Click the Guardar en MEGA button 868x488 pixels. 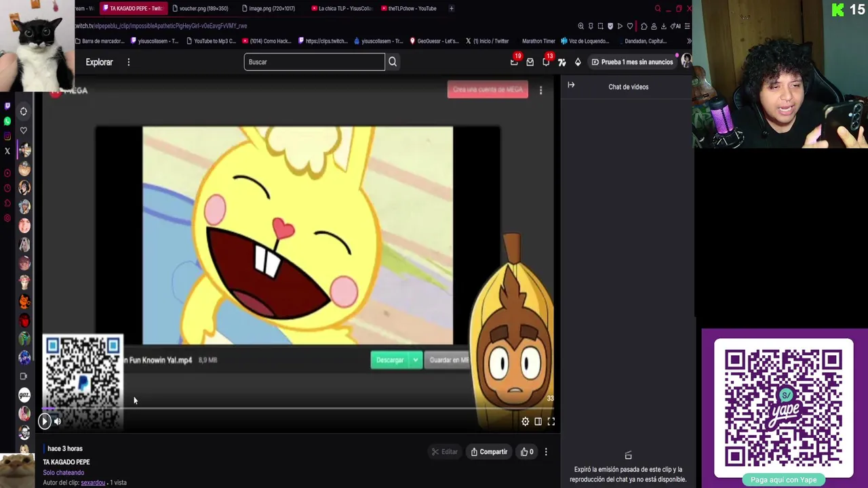pos(449,360)
